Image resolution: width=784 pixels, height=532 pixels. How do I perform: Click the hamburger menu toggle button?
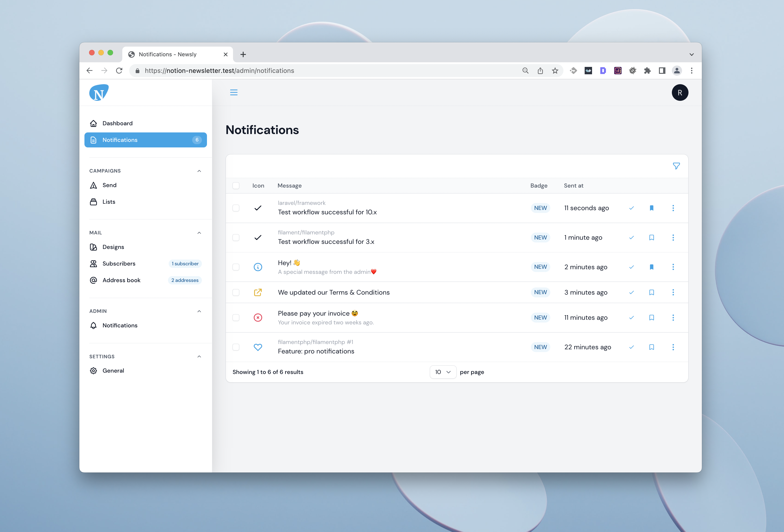click(233, 93)
